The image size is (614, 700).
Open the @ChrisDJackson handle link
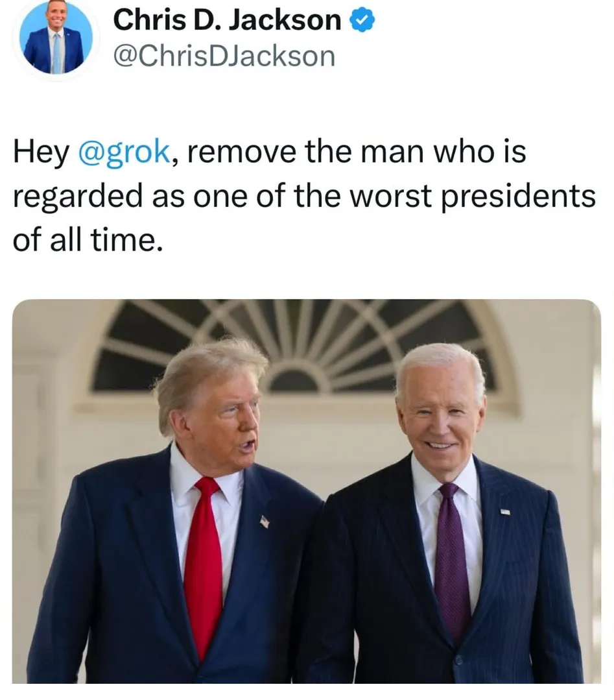224,56
